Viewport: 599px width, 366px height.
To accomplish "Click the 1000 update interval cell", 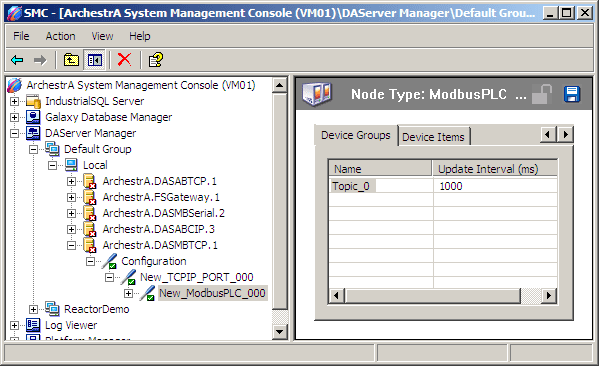I will (495, 186).
